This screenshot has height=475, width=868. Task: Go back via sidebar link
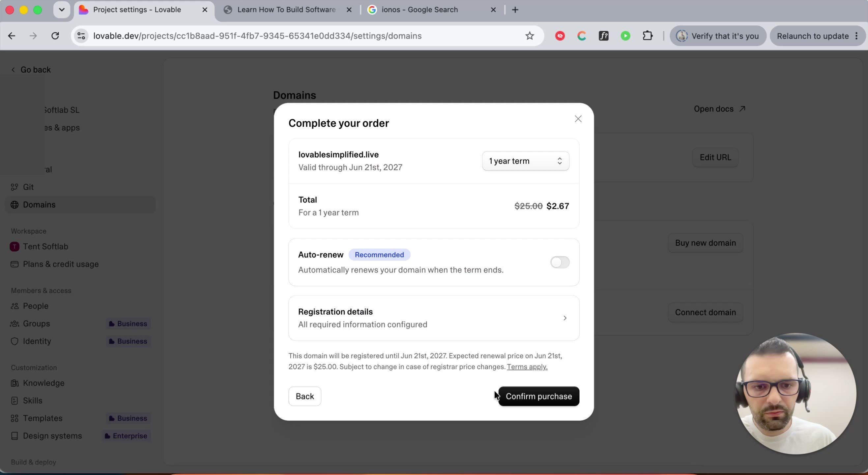pyautogui.click(x=31, y=70)
